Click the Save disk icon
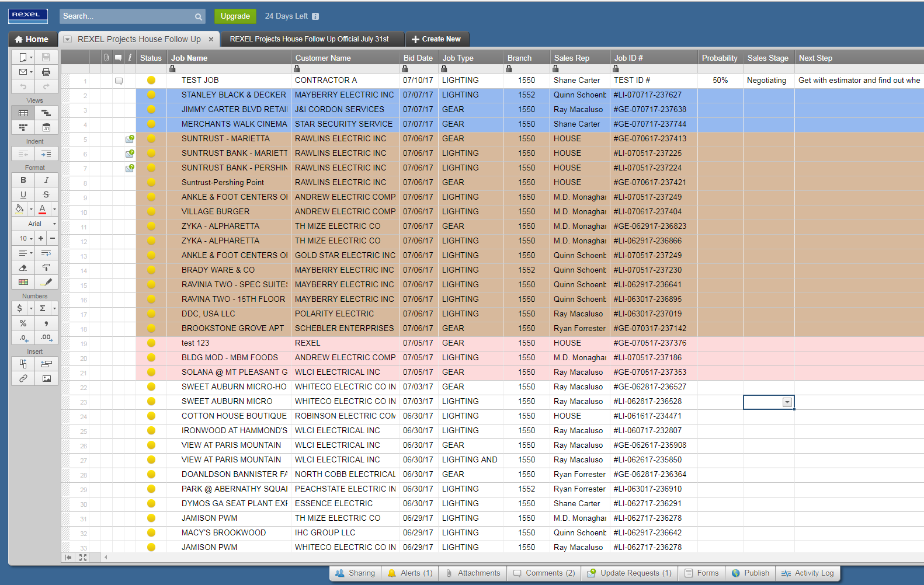The height and width of the screenshot is (585, 924). click(x=46, y=57)
